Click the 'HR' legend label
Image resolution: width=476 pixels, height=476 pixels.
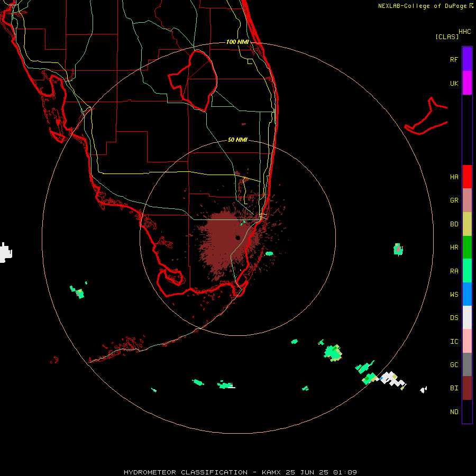[454, 248]
